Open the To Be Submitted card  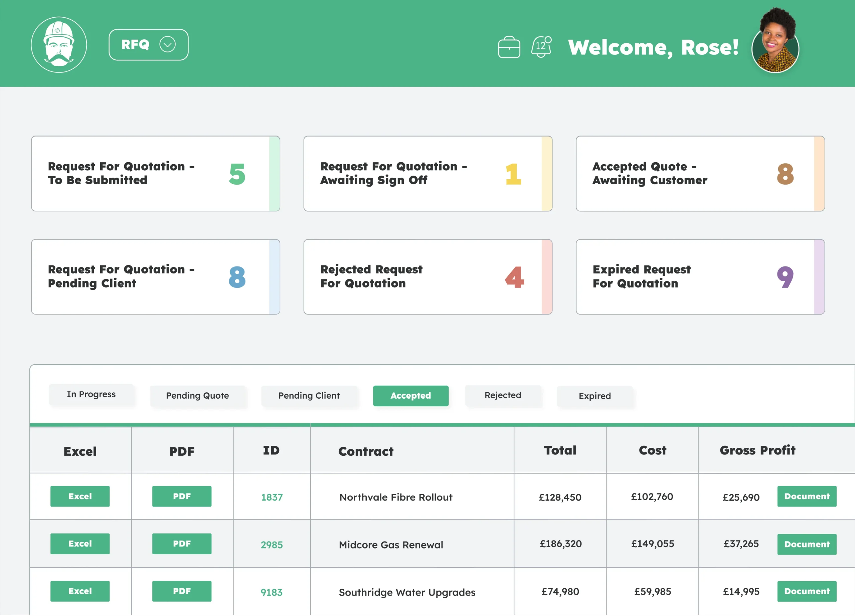(156, 174)
